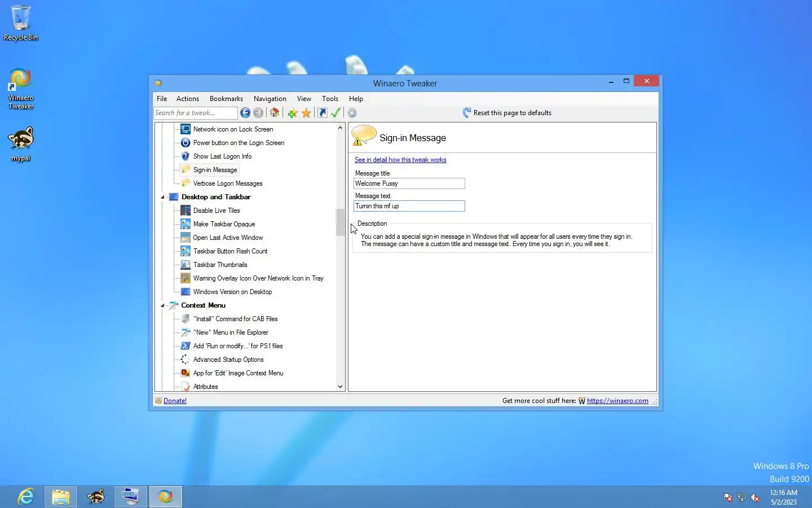Open the View menu
Viewport: 812px width, 508px height.
pyautogui.click(x=304, y=99)
